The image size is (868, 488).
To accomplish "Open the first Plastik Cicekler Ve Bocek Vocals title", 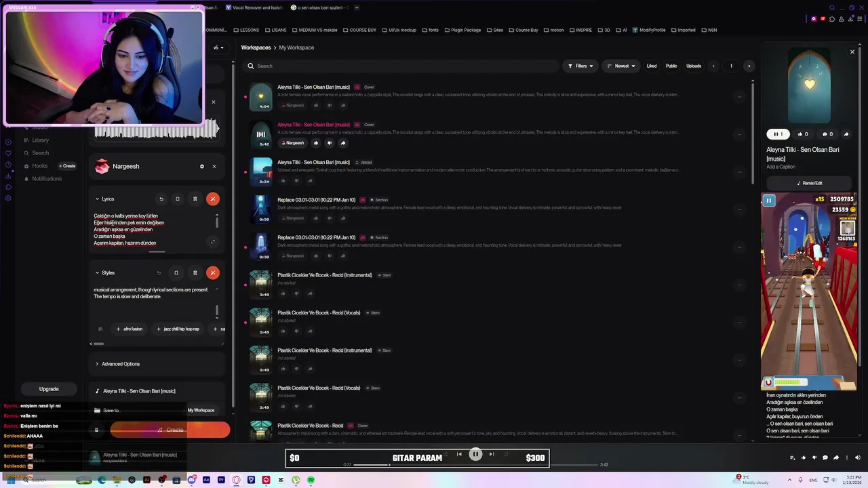I will pyautogui.click(x=319, y=312).
